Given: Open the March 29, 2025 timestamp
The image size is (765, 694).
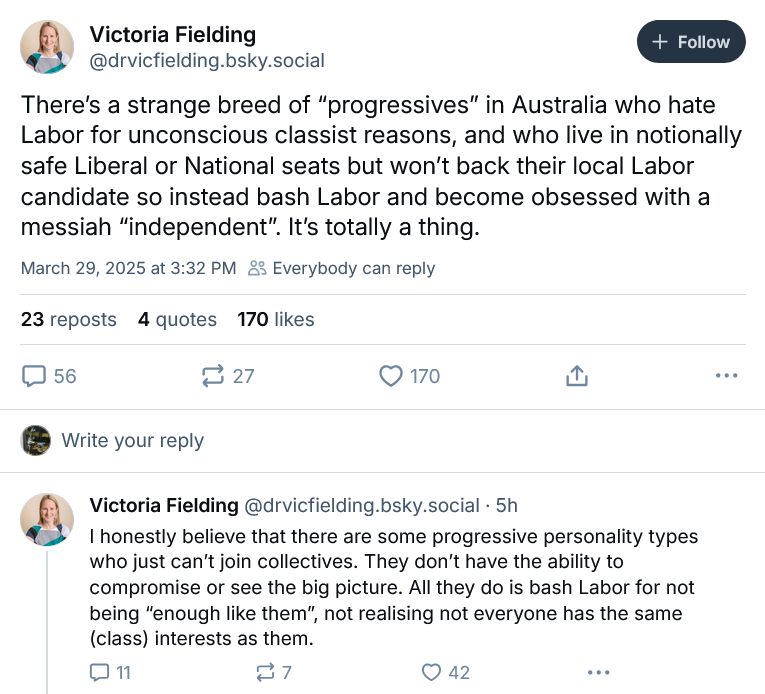Looking at the screenshot, I should tap(128, 268).
